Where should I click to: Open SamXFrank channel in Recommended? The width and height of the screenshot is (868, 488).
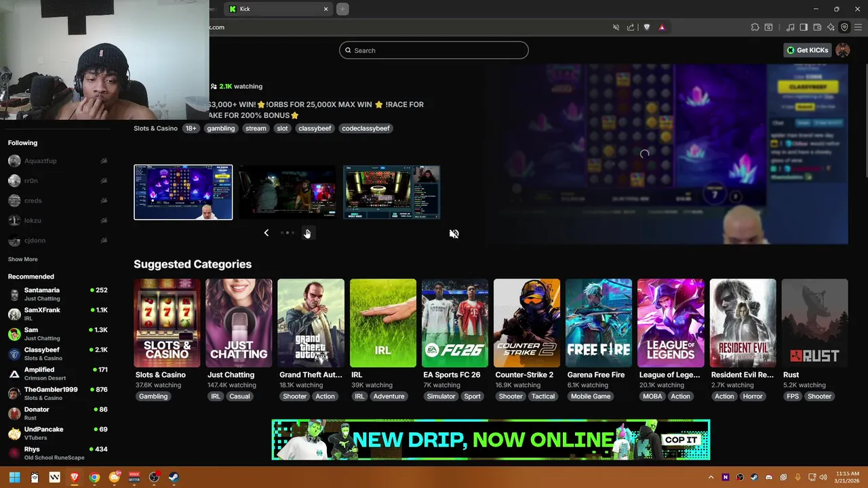click(x=58, y=314)
